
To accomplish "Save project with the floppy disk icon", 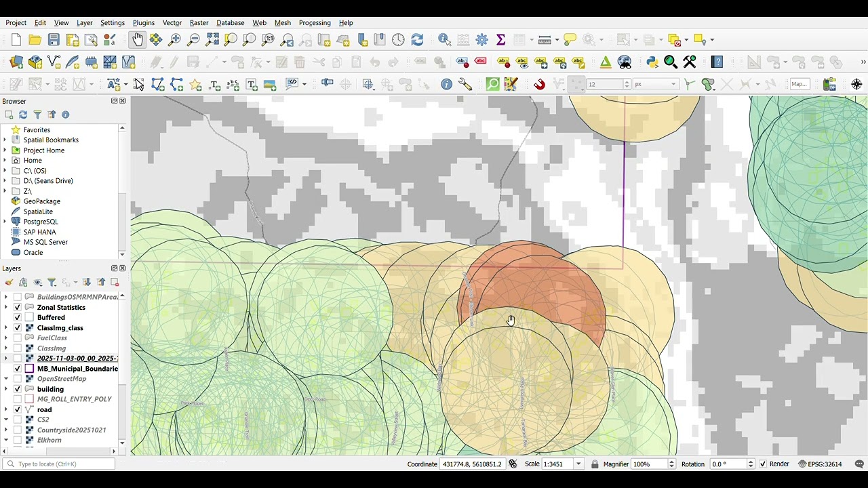I will pos(54,40).
